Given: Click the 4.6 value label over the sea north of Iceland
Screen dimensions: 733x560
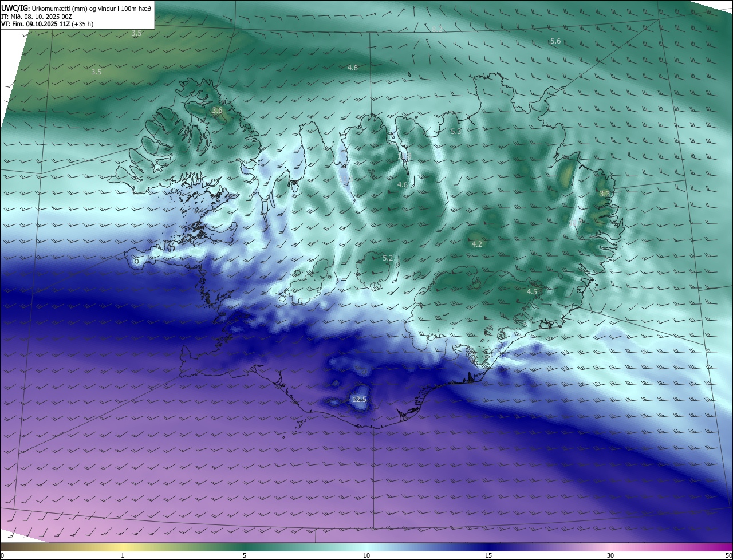Looking at the screenshot, I should [353, 68].
